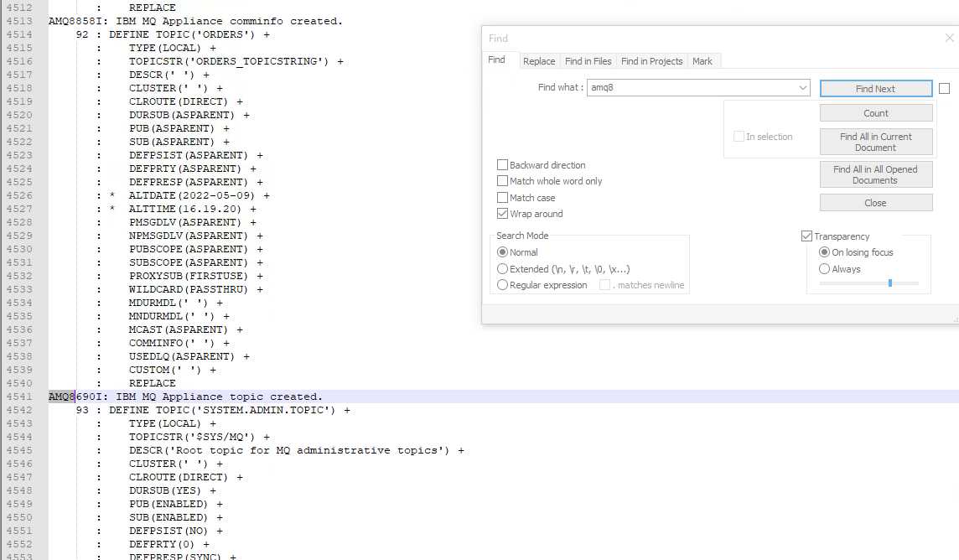Click the Find dialog resize grip
The image size is (959, 560).
coord(955,319)
